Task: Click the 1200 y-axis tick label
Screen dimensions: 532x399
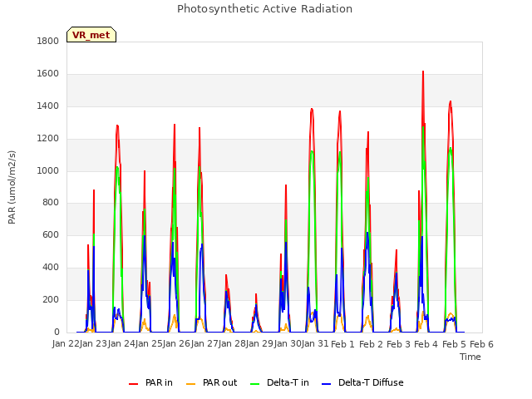Action: pyautogui.click(x=48, y=139)
